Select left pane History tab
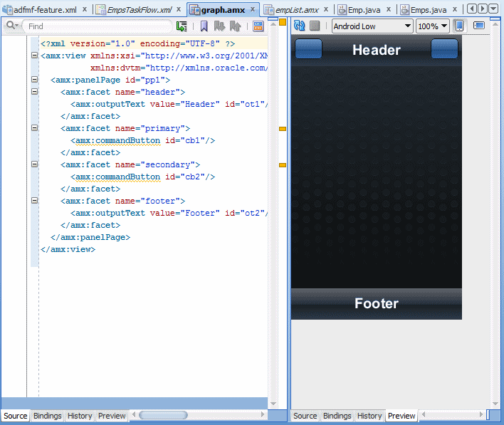Viewport: 504px width, 425px height. coord(80,416)
